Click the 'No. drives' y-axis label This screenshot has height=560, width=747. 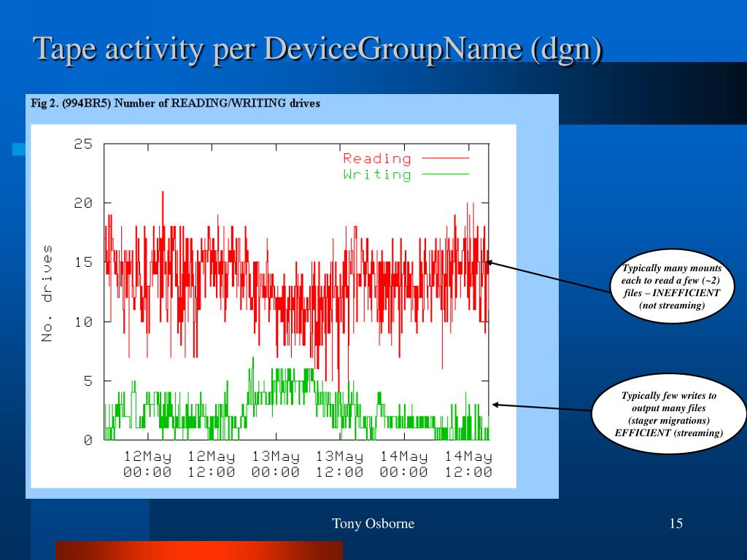[x=47, y=293]
